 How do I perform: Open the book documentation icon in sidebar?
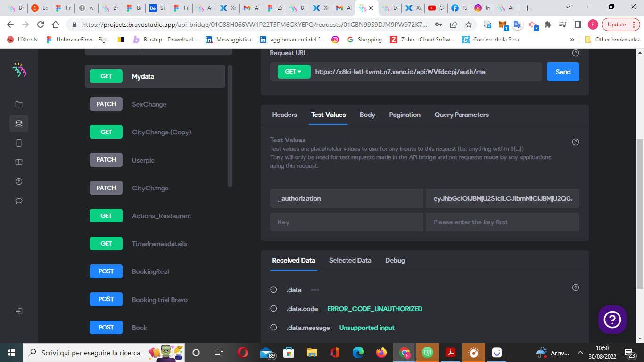tap(19, 162)
